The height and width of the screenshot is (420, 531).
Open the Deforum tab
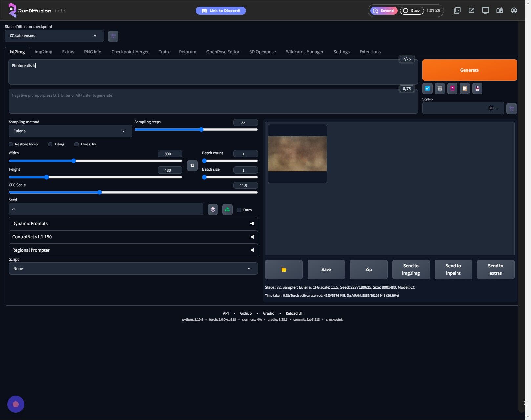[187, 52]
